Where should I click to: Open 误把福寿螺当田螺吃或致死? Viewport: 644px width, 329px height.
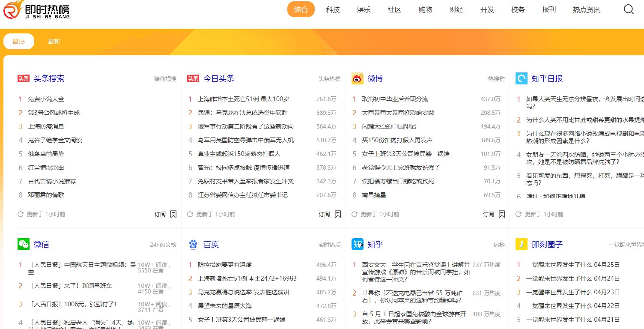click(x=398, y=181)
